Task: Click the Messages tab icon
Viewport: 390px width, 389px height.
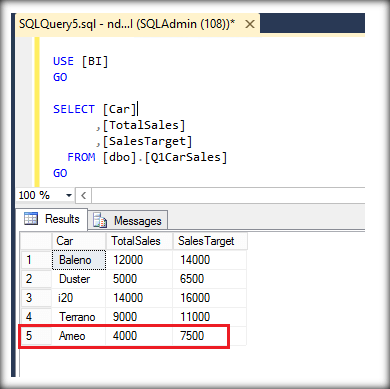Action: point(100,220)
